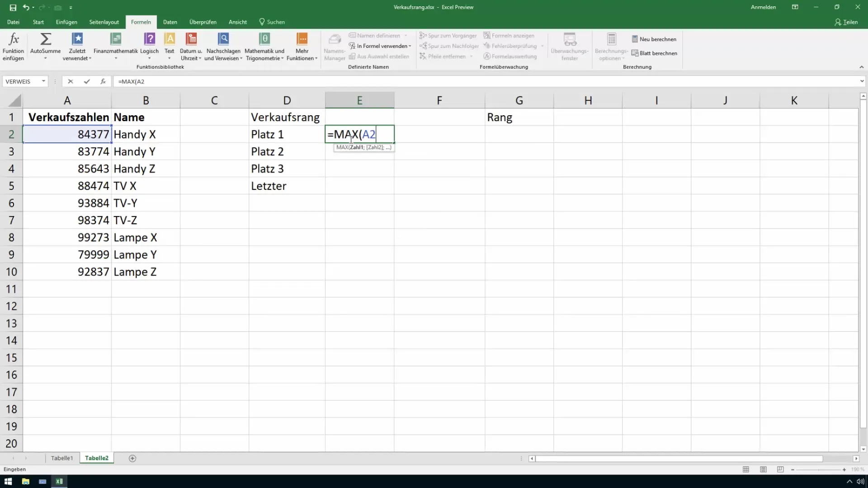Expand the formula bar

coord(862,81)
